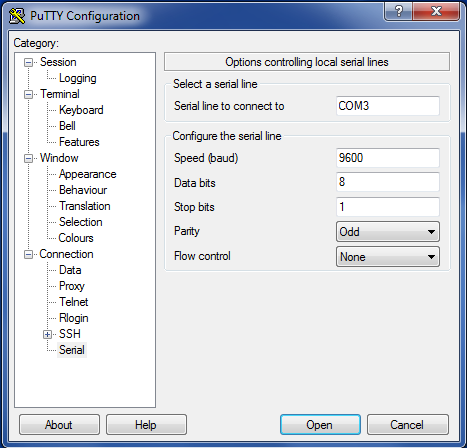Go to the Colours settings
Screen dimensions: 467x448
(76, 238)
